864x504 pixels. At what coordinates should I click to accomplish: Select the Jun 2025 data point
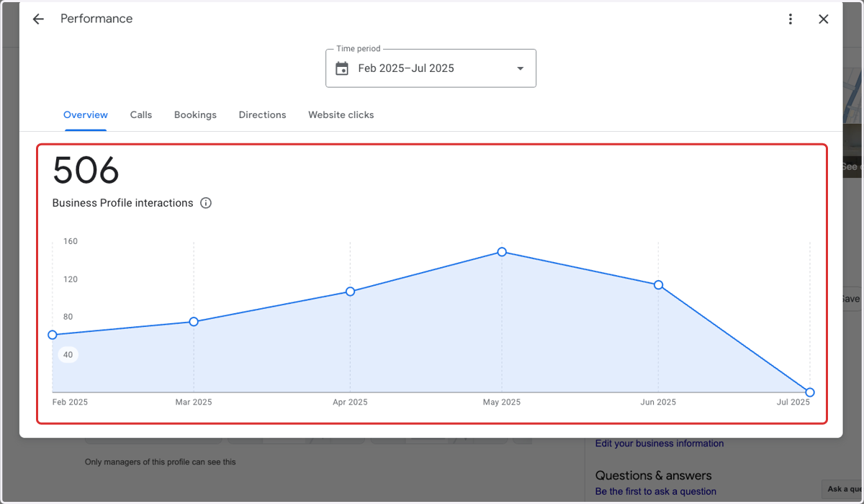coord(658,285)
